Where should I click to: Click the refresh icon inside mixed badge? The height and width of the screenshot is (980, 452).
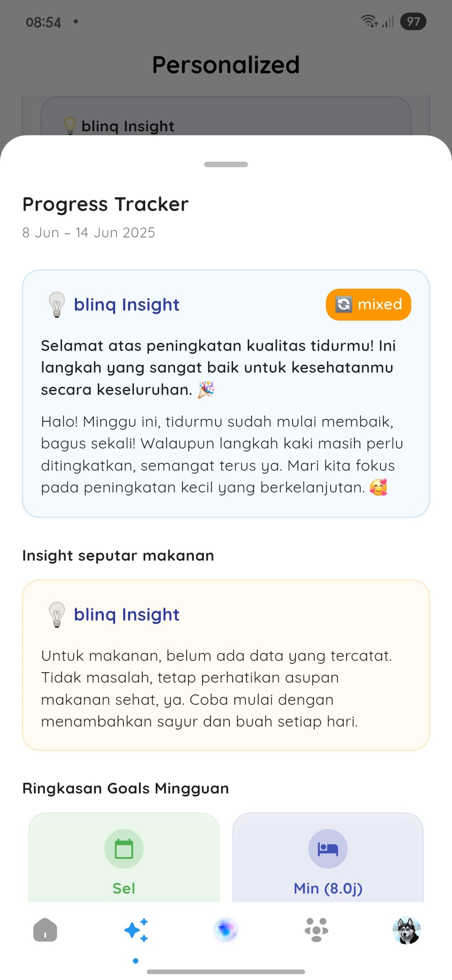pos(344,304)
